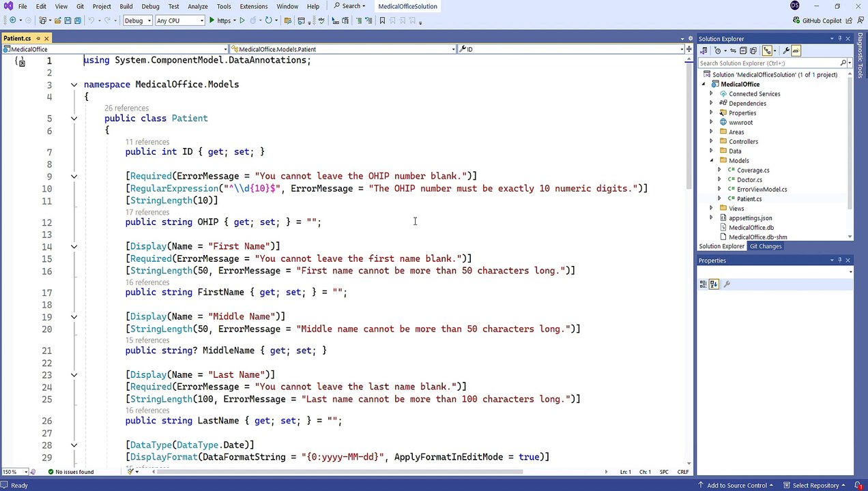Pin the Solution Explorer panel auto-hide toggle
This screenshot has width=868, height=491.
pos(839,39)
